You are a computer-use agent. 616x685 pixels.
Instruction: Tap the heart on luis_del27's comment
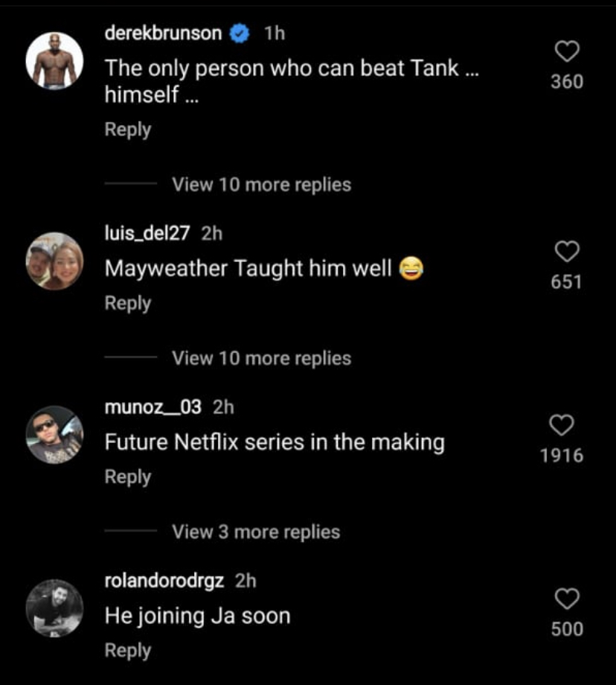pyautogui.click(x=567, y=252)
